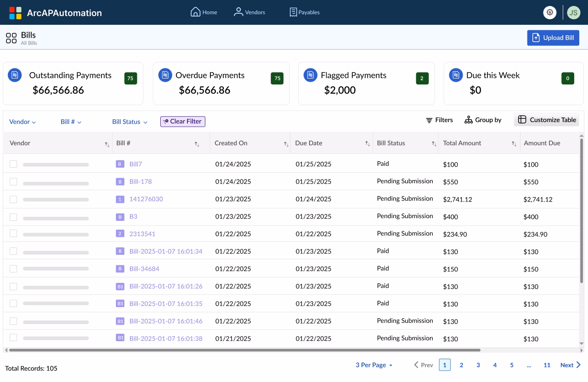588x382 pixels.
Task: Go to page 4
Action: 495,365
